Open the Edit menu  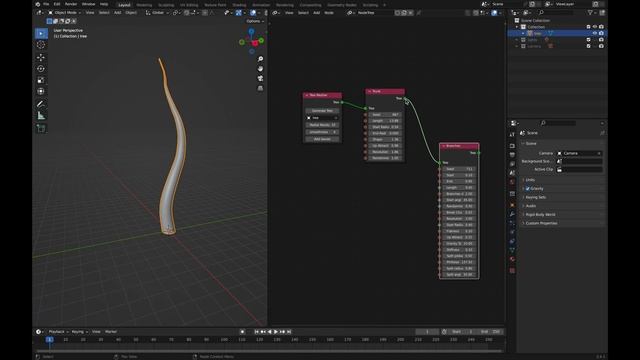[57, 4]
